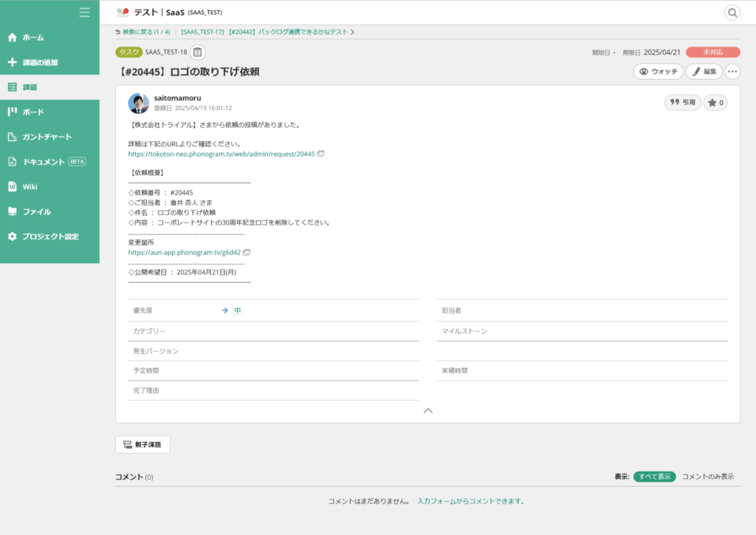
Task: Go to next issue chevron in breadcrumb
Action: click(x=352, y=32)
